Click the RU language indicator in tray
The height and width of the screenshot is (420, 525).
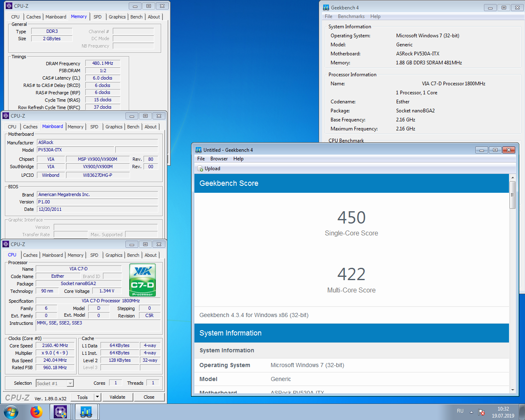click(460, 411)
